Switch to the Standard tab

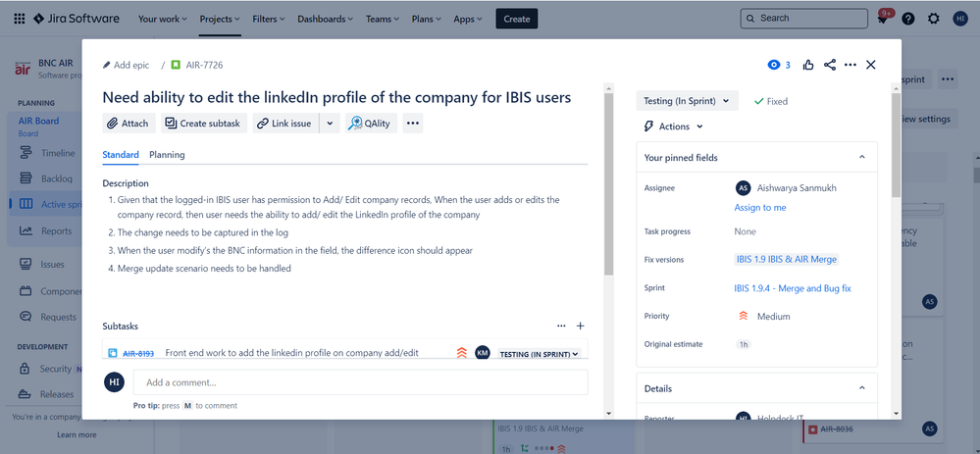pyautogui.click(x=121, y=155)
